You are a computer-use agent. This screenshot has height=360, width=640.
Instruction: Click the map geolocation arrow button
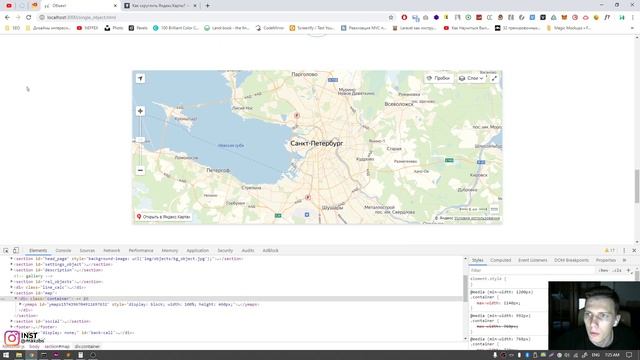140,78
